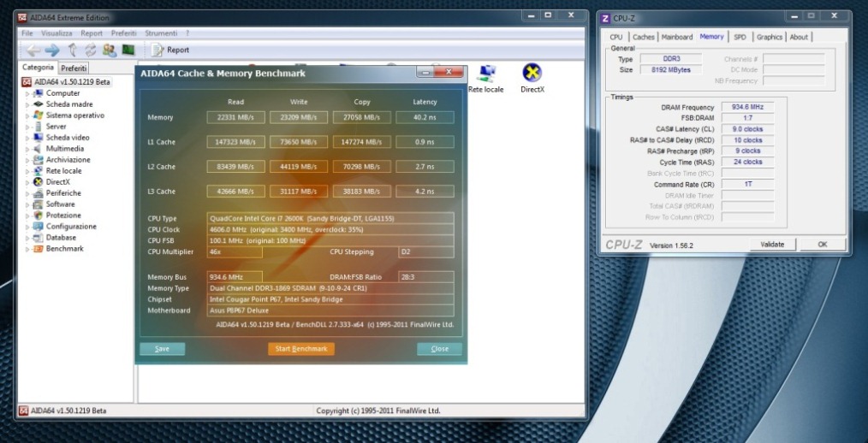
Task: Expand the Benchmark node arrow
Action: coord(27,250)
